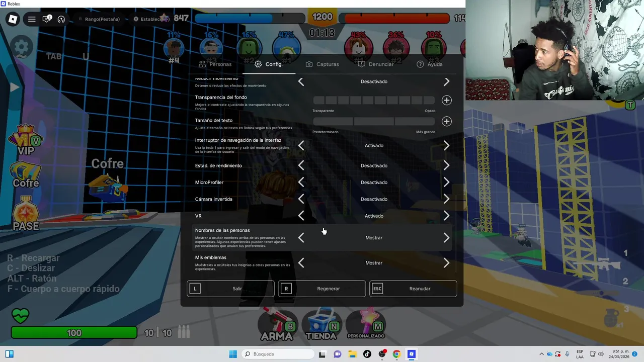Click the in-game gear settings icon
Viewport: 644px width, 362px height.
coord(21,48)
